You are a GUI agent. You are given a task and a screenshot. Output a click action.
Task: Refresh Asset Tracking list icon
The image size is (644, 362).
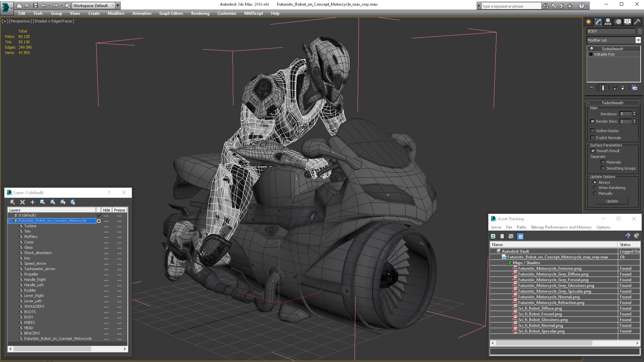click(493, 237)
